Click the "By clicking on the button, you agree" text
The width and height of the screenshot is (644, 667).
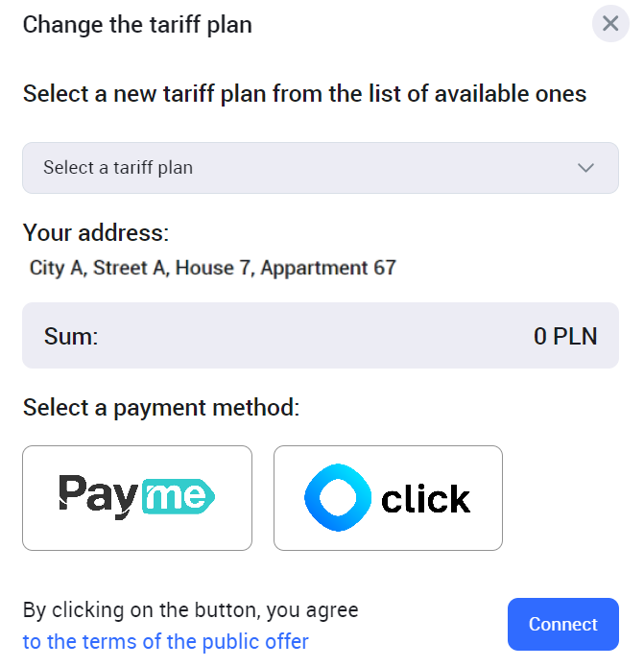(x=190, y=609)
